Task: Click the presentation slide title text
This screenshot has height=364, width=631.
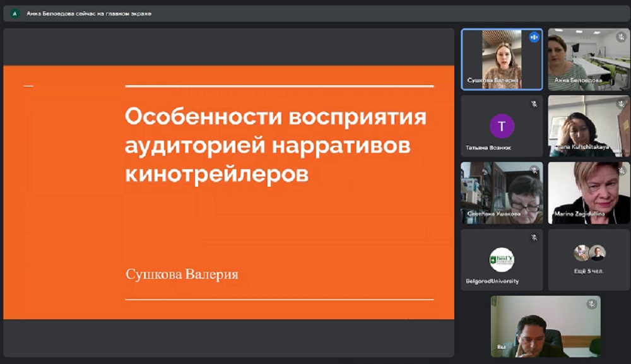Action: tap(276, 145)
